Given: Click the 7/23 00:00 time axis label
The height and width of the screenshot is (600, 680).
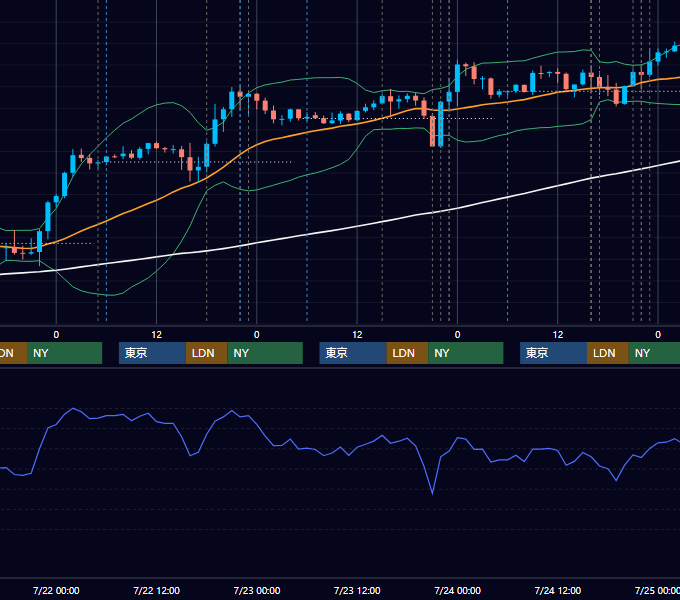Looking at the screenshot, I should click(x=257, y=590).
